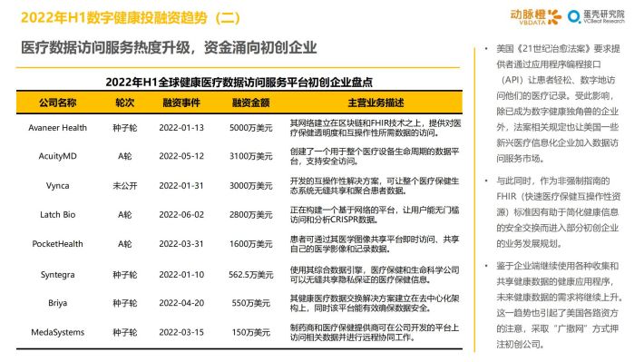Click the table title about 初创企业盘点
644x362 pixels.
(239, 83)
